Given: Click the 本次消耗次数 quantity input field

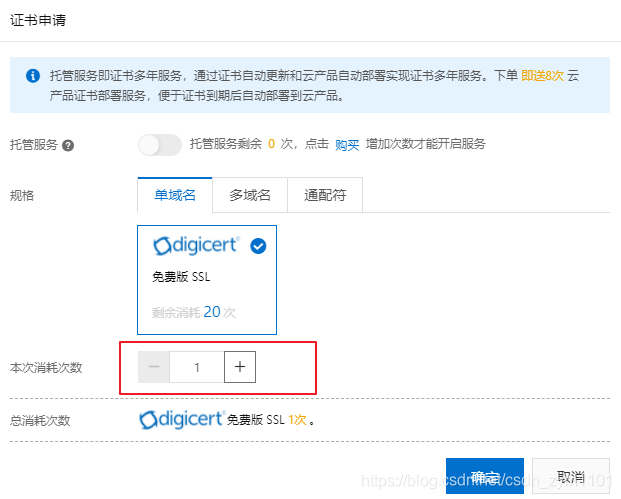Looking at the screenshot, I should pyautogui.click(x=197, y=367).
